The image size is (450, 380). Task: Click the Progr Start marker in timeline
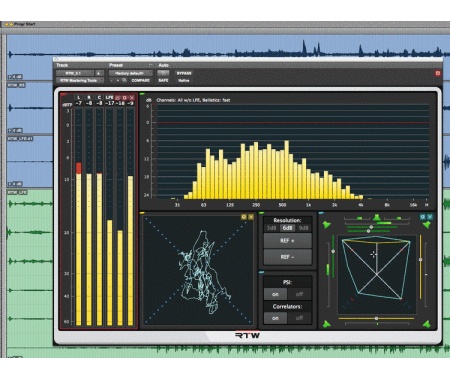(20, 24)
